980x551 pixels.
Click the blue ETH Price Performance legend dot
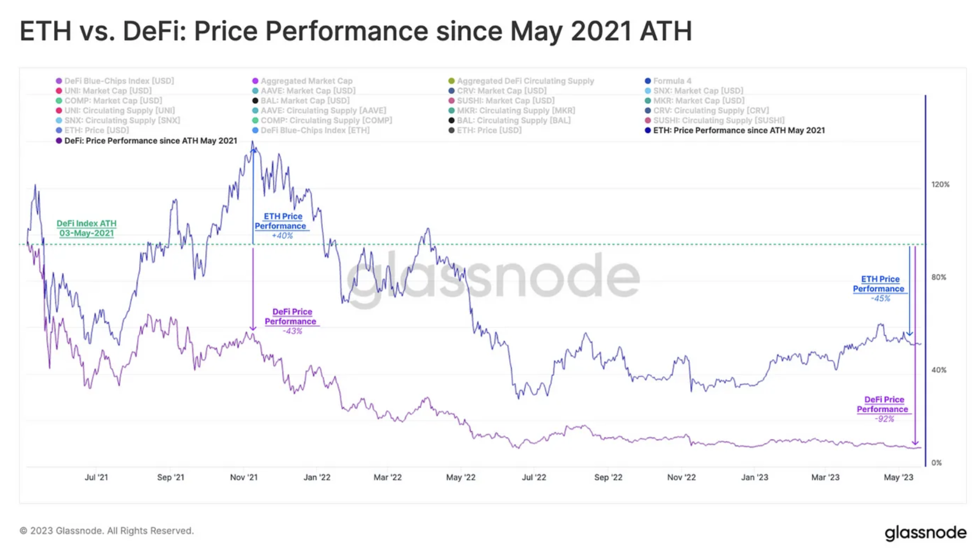coord(647,131)
